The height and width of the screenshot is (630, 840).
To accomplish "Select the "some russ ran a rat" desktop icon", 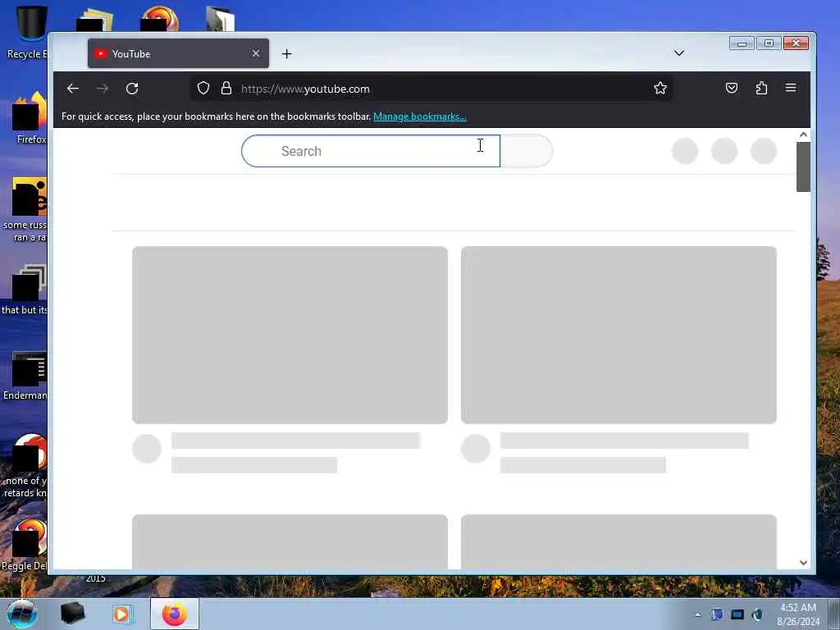I will [x=25, y=210].
